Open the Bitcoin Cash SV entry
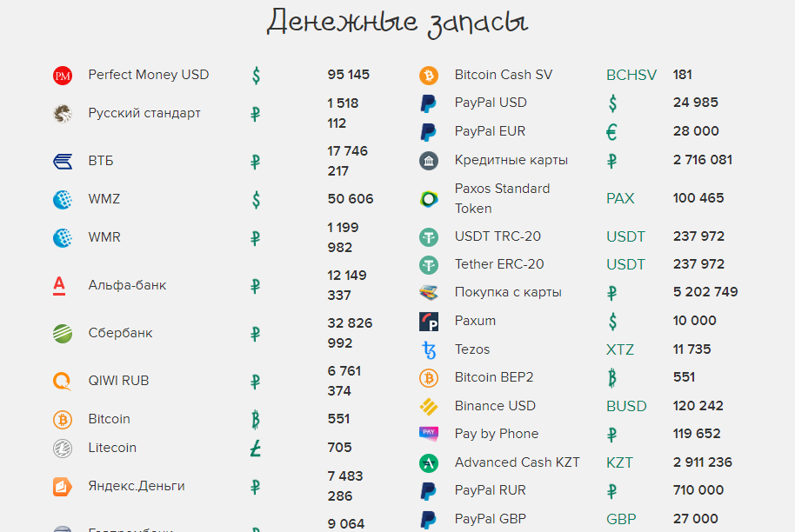The image size is (795, 532). click(x=504, y=75)
